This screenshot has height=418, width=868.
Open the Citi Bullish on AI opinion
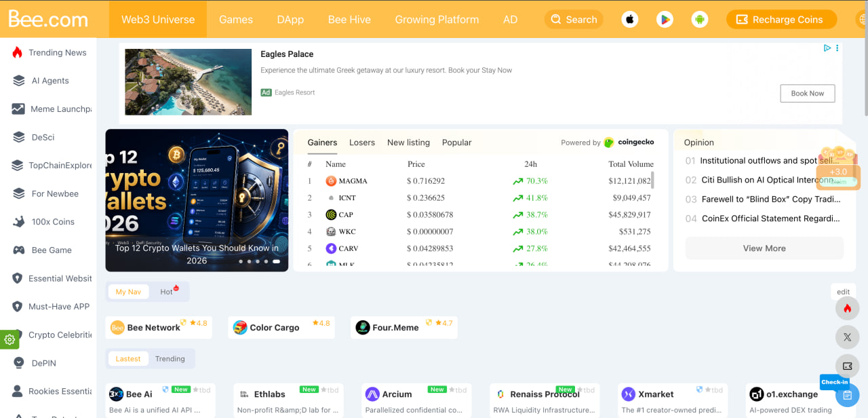coord(769,180)
